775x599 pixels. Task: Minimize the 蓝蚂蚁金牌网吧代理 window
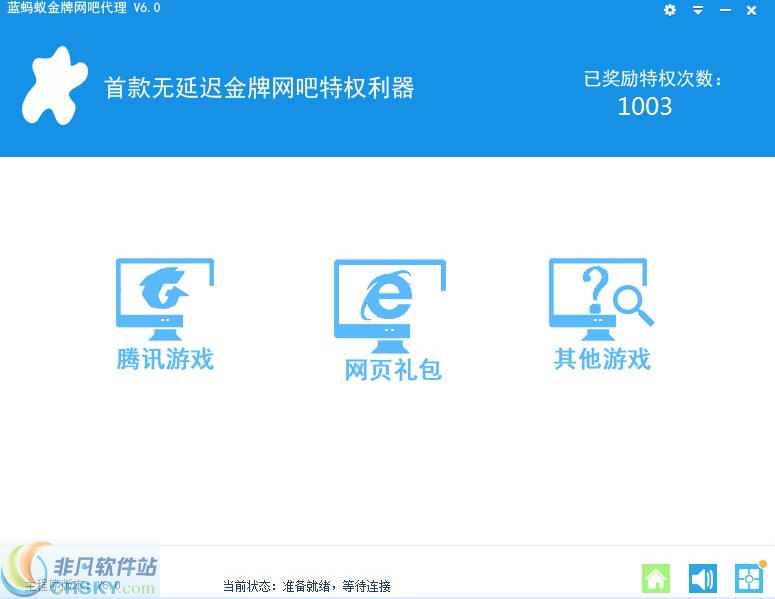tap(725, 10)
